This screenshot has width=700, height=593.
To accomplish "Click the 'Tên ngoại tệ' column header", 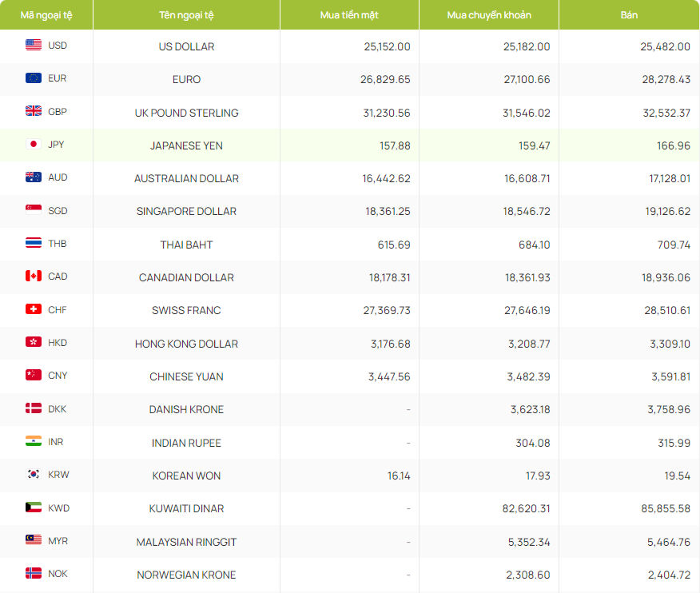I will [x=186, y=15].
